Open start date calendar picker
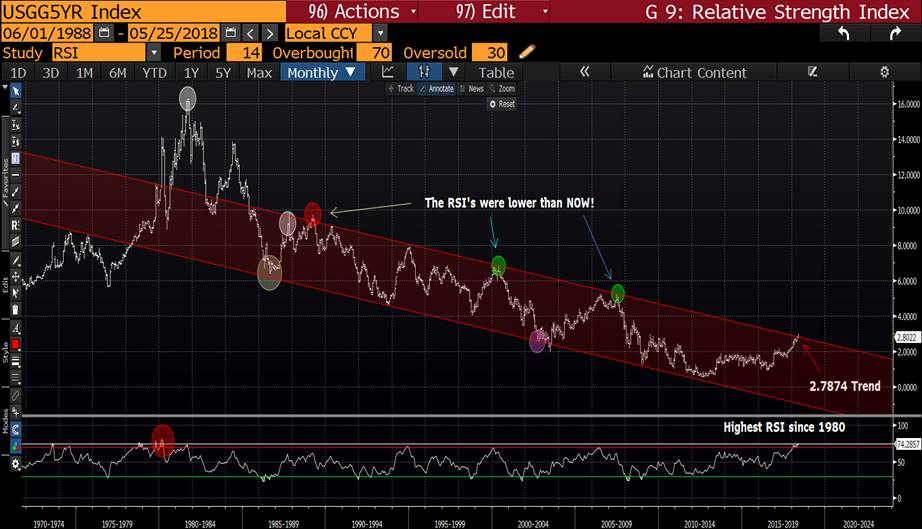The height and width of the screenshot is (529, 922). pos(103,33)
